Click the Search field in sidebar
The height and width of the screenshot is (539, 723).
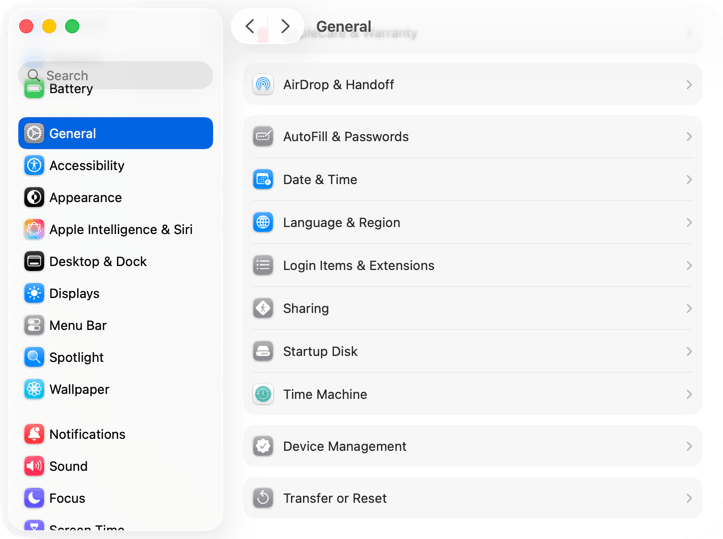coord(115,75)
